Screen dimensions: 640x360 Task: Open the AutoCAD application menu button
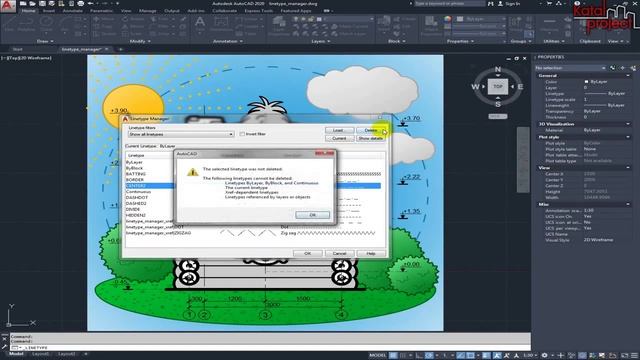(7, 6)
